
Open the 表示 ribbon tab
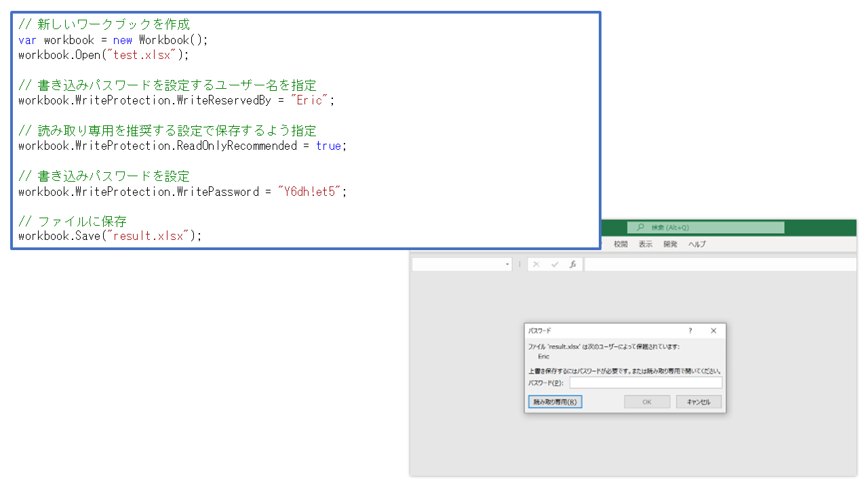(x=645, y=244)
